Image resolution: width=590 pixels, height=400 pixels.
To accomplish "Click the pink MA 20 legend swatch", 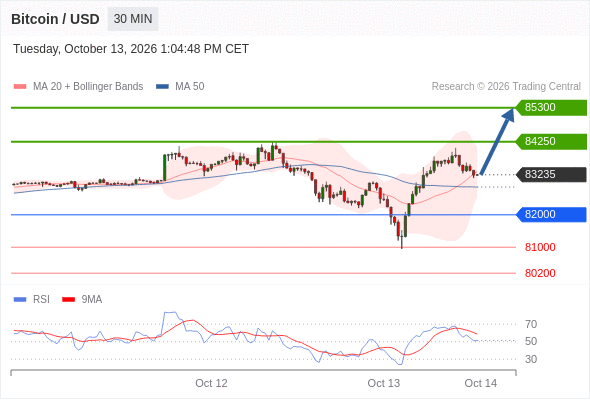I will point(20,87).
